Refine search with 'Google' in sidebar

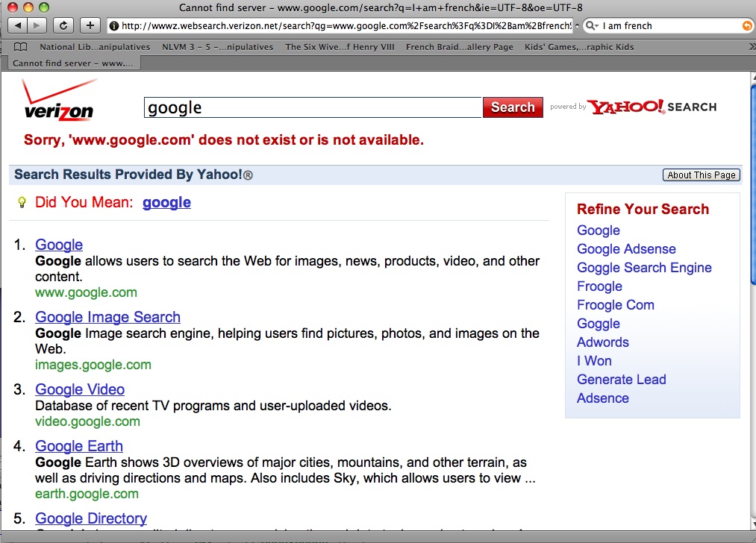coord(599,230)
